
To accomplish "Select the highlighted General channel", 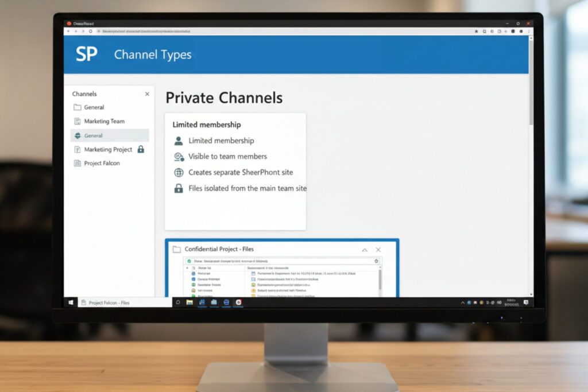I will coord(93,135).
